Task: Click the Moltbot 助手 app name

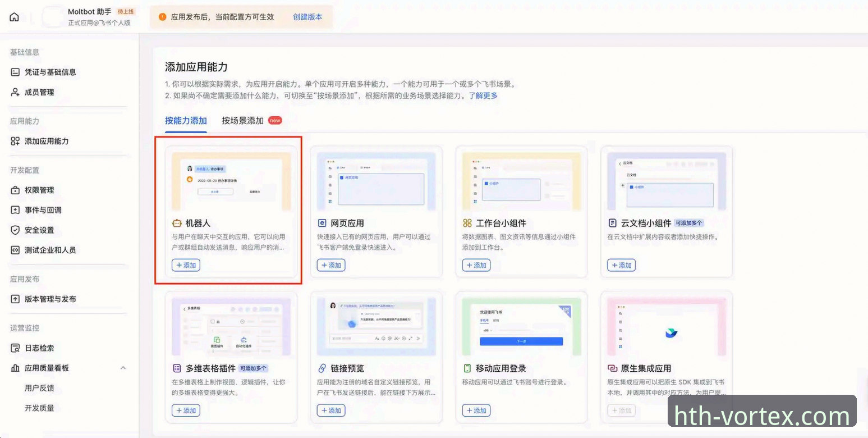Action: coord(90,11)
